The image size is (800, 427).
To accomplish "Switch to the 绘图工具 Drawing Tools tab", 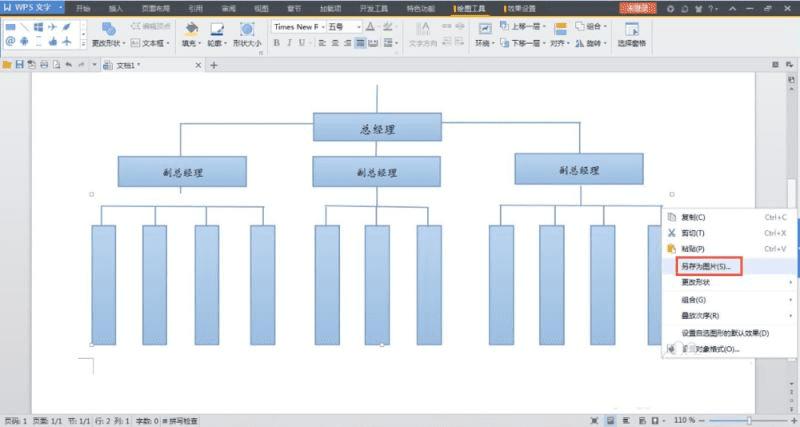I will point(470,8).
